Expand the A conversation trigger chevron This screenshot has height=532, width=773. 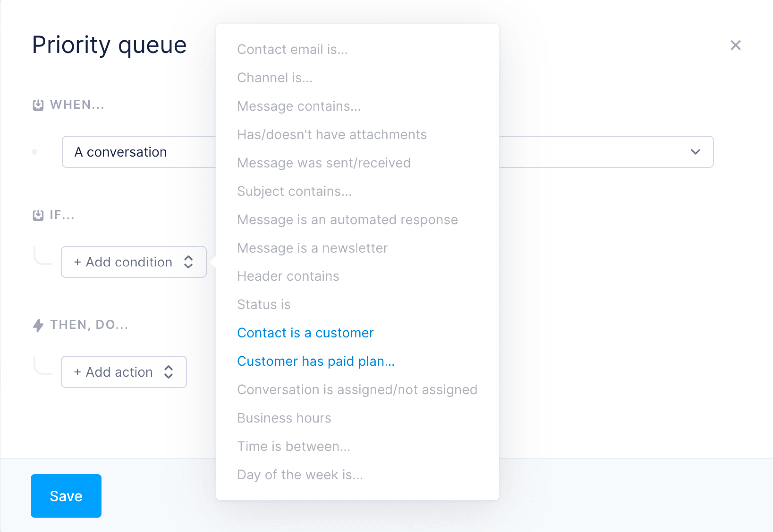coord(695,152)
